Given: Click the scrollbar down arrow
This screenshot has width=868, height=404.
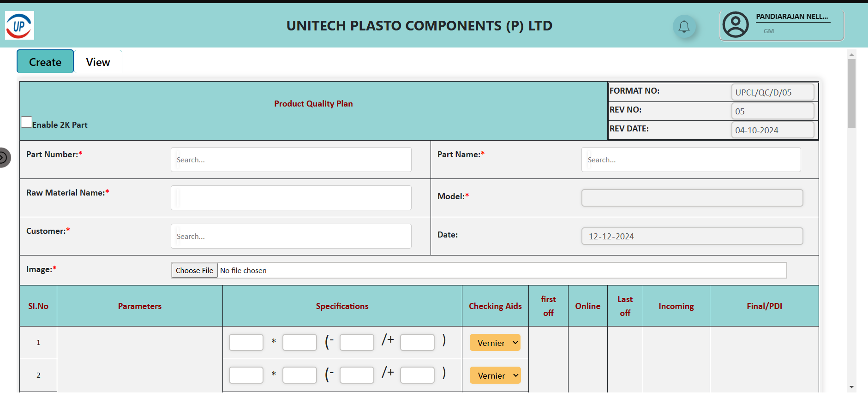Looking at the screenshot, I should [x=851, y=387].
